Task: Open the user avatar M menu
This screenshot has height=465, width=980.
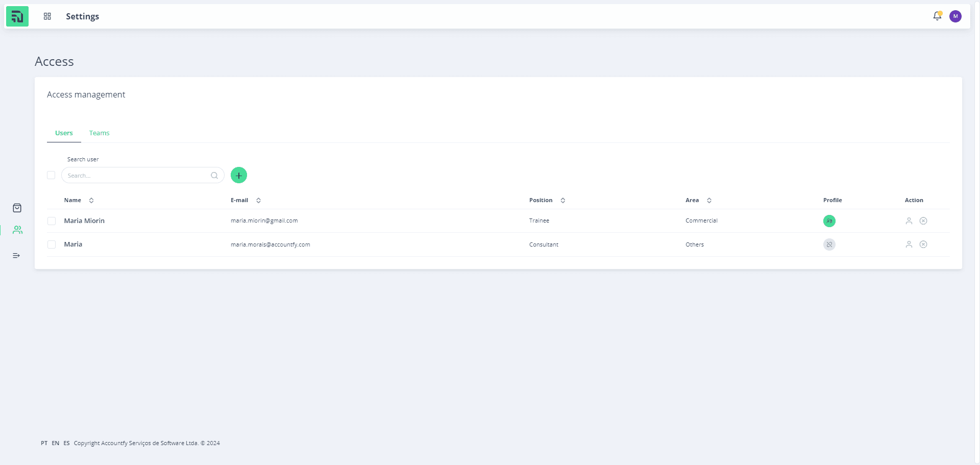Action: pyautogui.click(x=955, y=16)
